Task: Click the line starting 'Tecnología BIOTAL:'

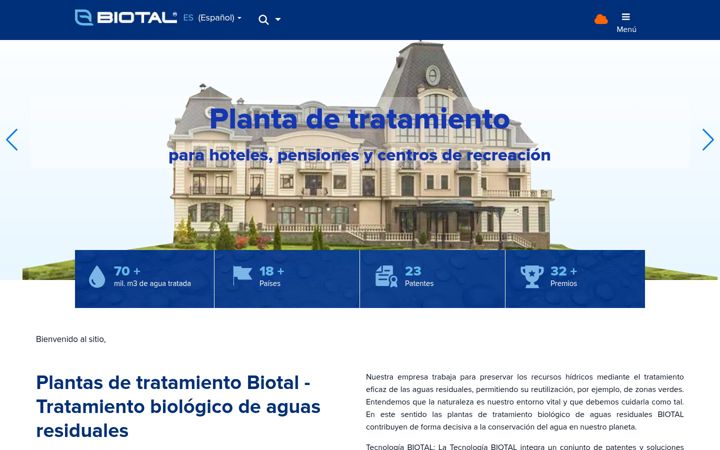Action: point(525,446)
